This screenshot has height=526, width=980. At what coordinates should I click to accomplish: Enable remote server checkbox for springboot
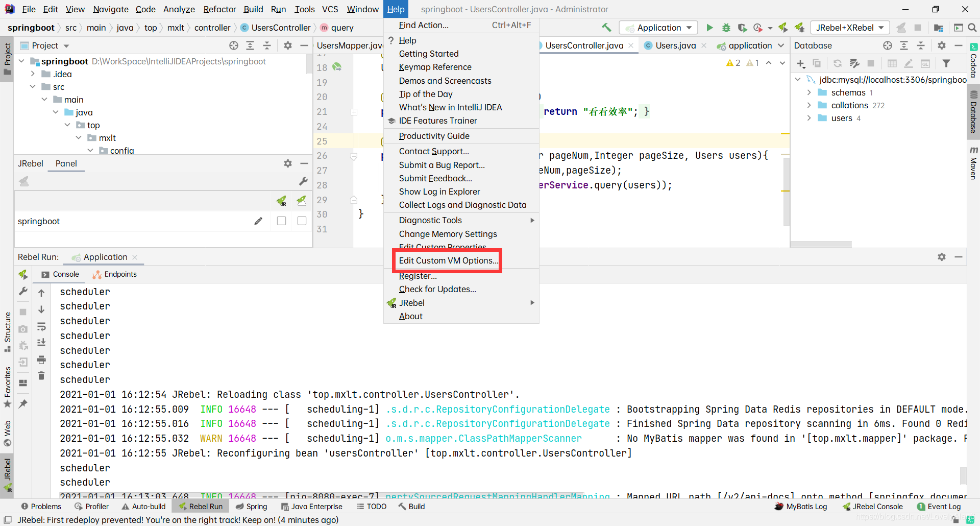coord(302,221)
